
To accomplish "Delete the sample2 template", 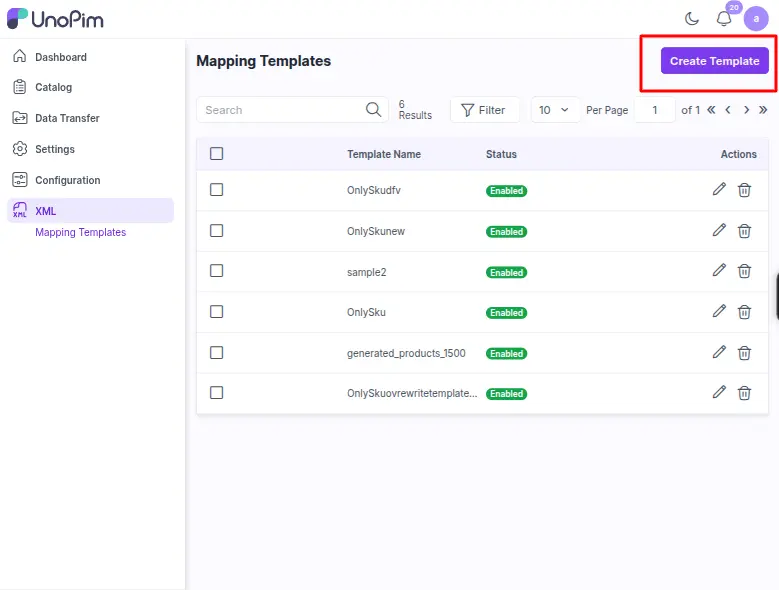I will pyautogui.click(x=744, y=271).
